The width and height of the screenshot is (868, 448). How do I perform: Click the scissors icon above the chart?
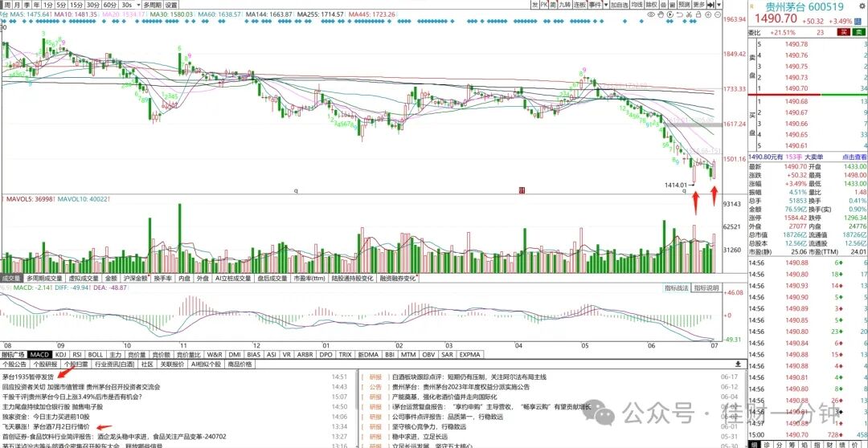(x=690, y=14)
